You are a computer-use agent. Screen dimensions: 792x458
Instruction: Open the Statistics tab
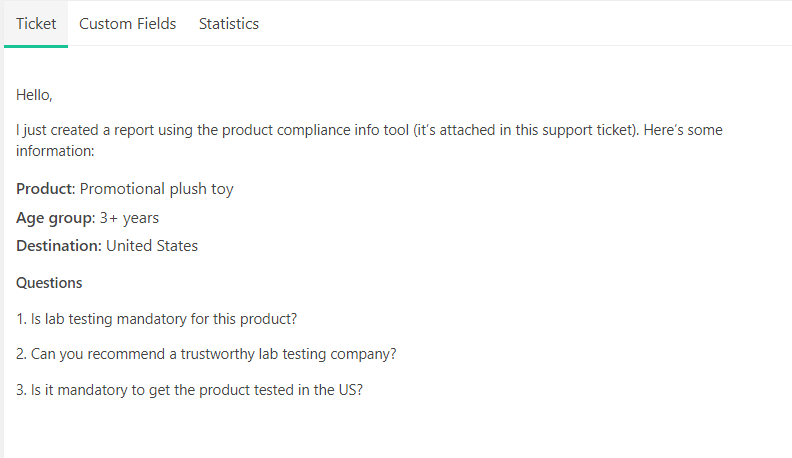click(x=229, y=24)
